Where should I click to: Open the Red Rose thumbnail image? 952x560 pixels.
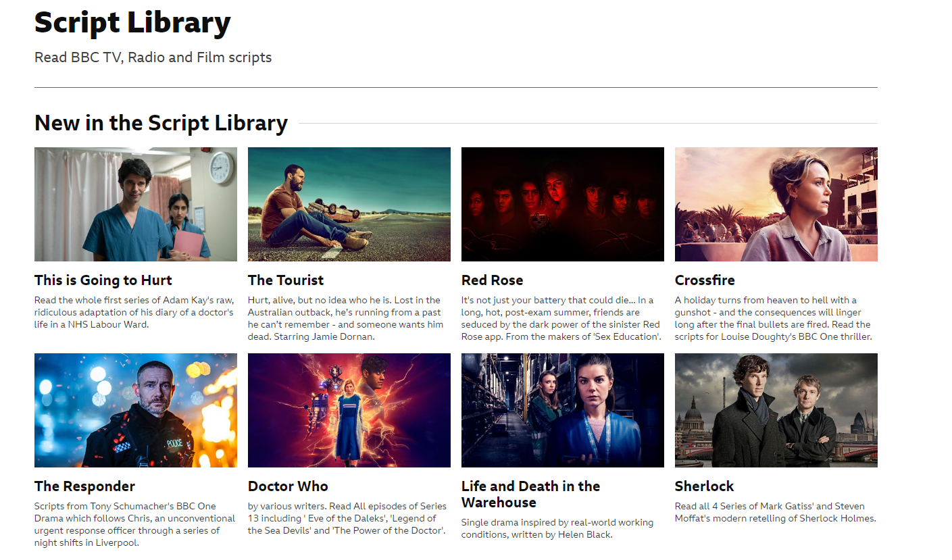pos(563,204)
